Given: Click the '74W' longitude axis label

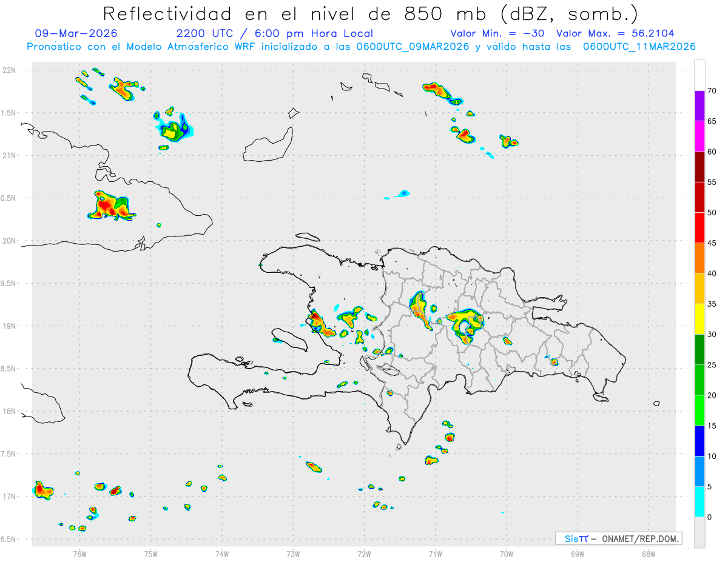Looking at the screenshot, I should (x=222, y=554).
